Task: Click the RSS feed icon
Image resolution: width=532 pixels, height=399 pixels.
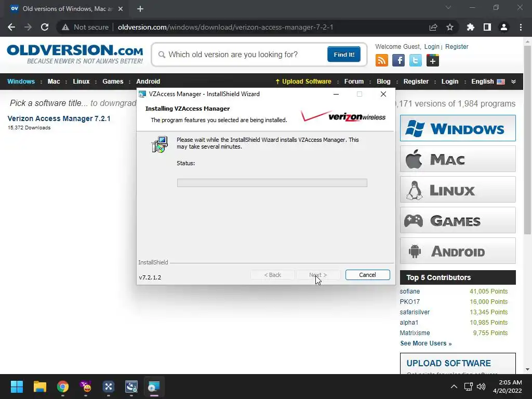Action: coord(382,60)
